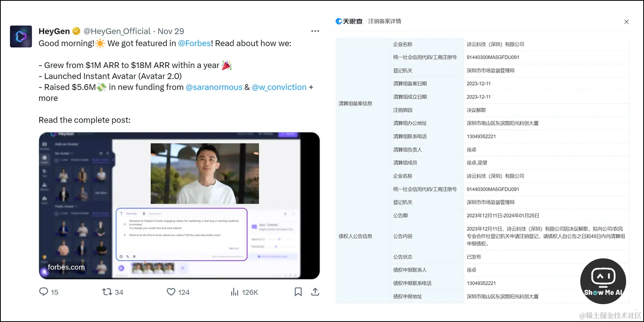Viewport: 644px width, 322px height.
Task: Click the 清算组办公地址 address value
Action: [x=502, y=123]
